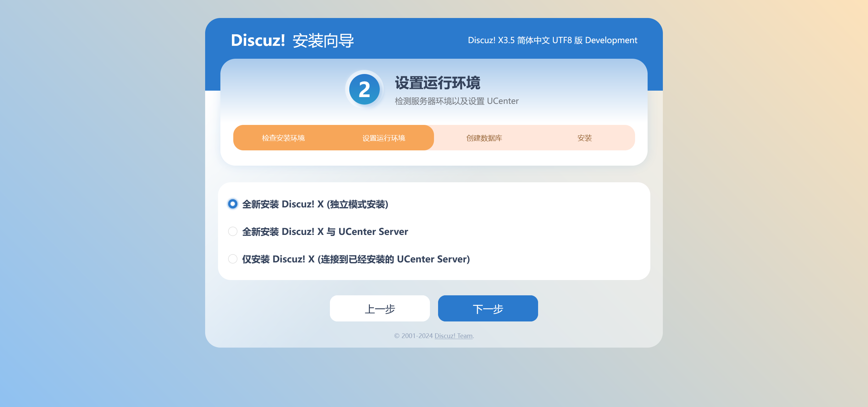Click the Discuz! X3.5 version text
This screenshot has width=868, height=407.
(552, 40)
